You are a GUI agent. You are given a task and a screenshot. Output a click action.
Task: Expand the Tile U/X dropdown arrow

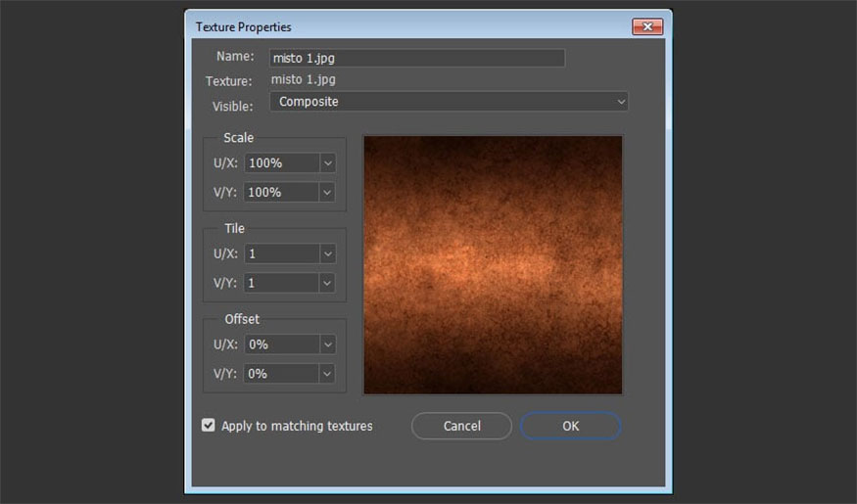pos(327,253)
